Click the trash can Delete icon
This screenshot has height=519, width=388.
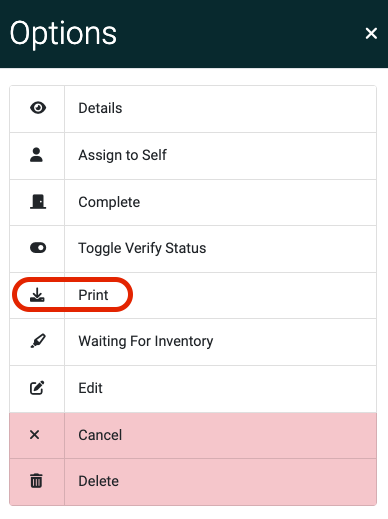(x=36, y=481)
